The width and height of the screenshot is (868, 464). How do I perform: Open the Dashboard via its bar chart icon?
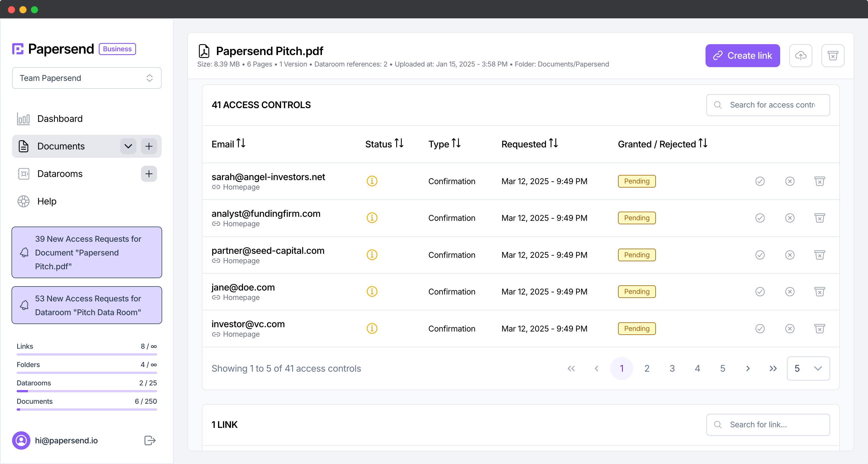point(23,118)
